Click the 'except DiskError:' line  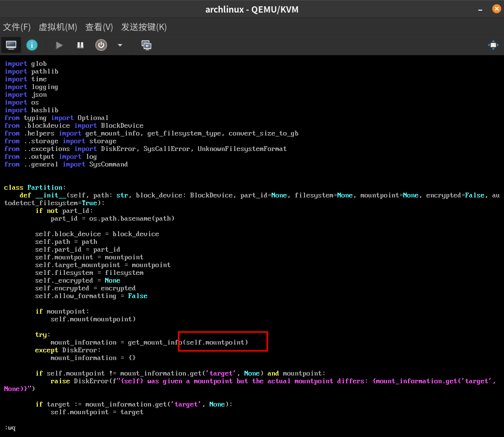pos(68,350)
